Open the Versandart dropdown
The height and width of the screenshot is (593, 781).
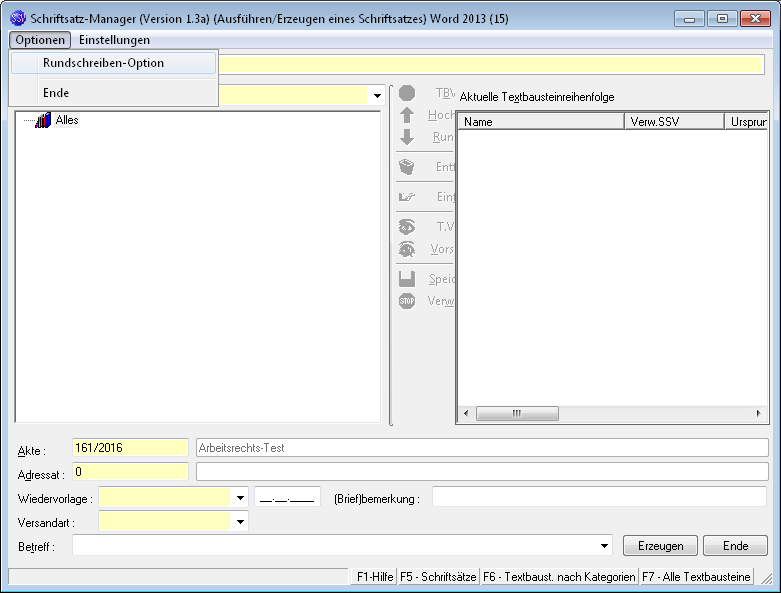coord(240,521)
